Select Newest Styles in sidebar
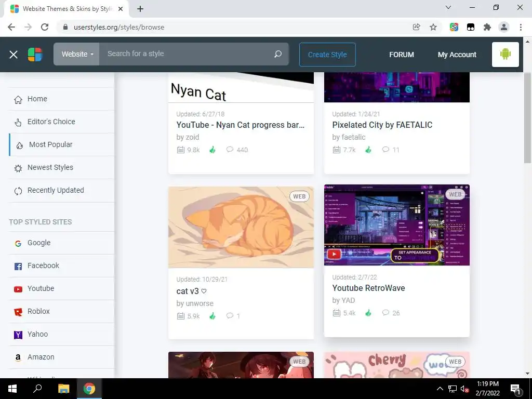 [61, 167]
